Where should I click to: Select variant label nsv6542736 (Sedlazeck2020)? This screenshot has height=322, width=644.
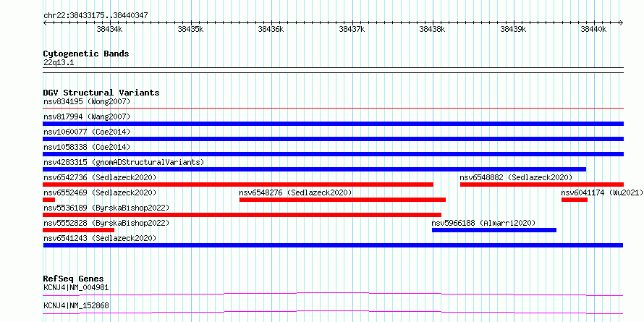(x=100, y=177)
